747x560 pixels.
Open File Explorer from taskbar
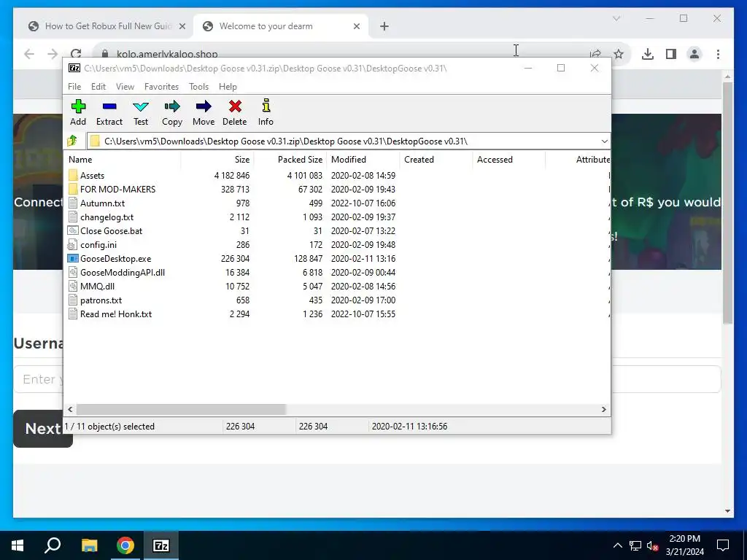(89, 545)
